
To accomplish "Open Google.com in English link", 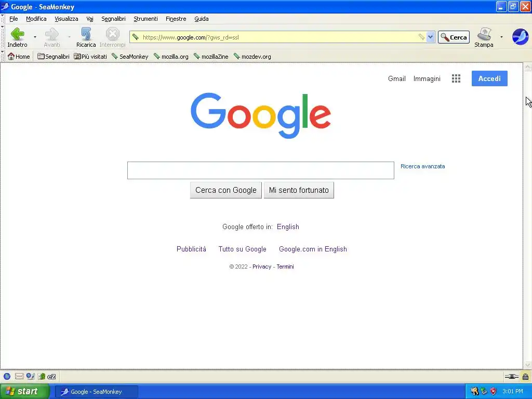I will tap(313, 249).
